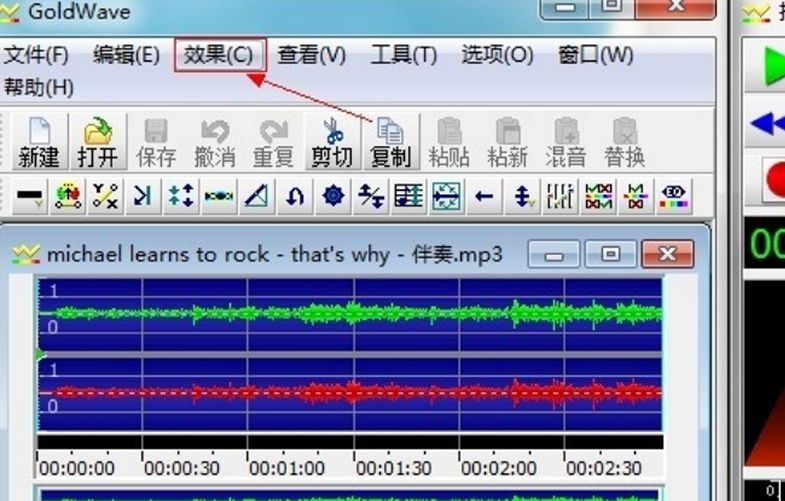Click the 替换 (Replace) button
Image resolution: width=785 pixels, height=501 pixels.
pos(625,142)
